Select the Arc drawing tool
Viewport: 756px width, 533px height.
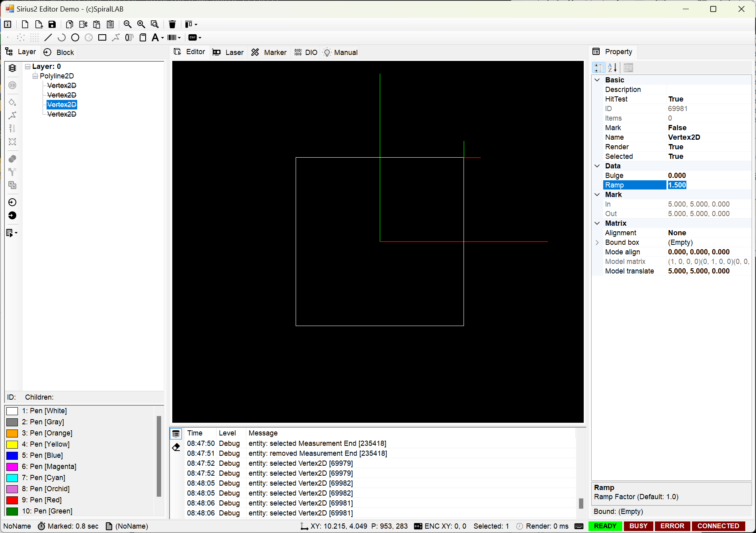click(x=62, y=37)
